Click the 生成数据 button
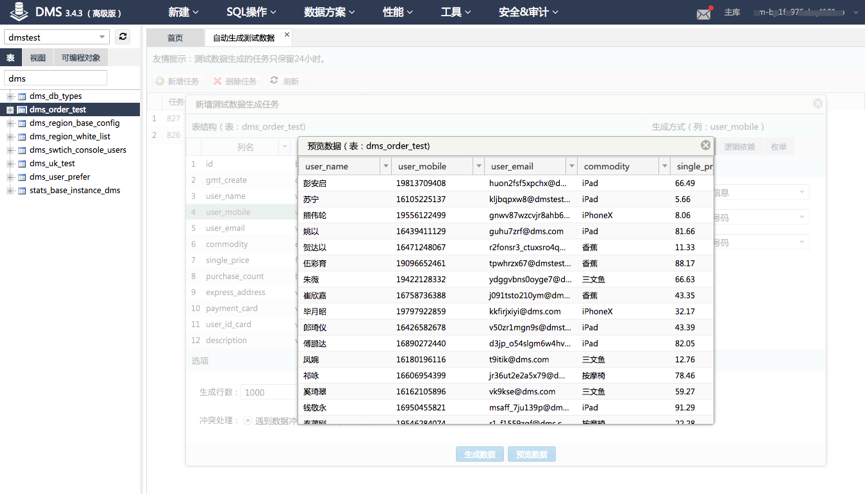The width and height of the screenshot is (865, 494). pos(479,454)
